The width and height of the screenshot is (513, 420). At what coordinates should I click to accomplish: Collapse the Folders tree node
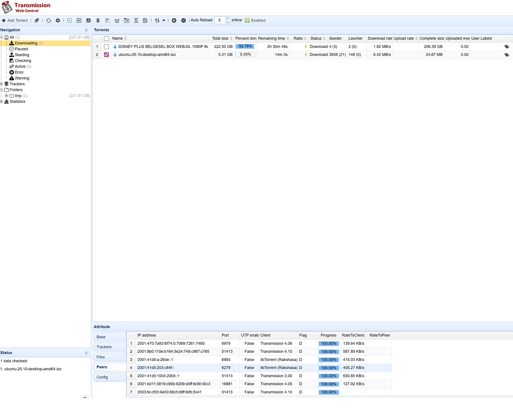(x=2, y=90)
